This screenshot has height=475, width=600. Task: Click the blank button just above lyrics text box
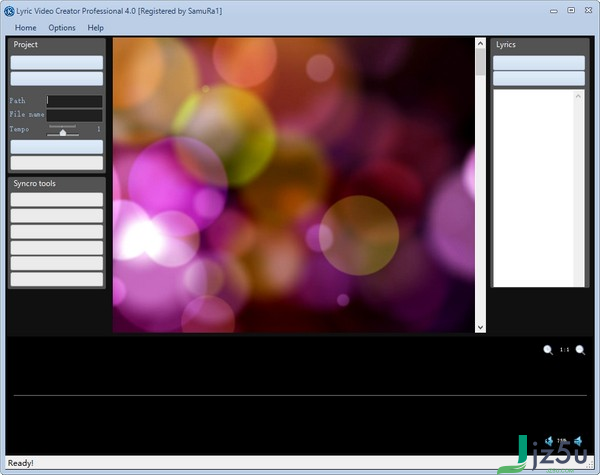[x=539, y=78]
